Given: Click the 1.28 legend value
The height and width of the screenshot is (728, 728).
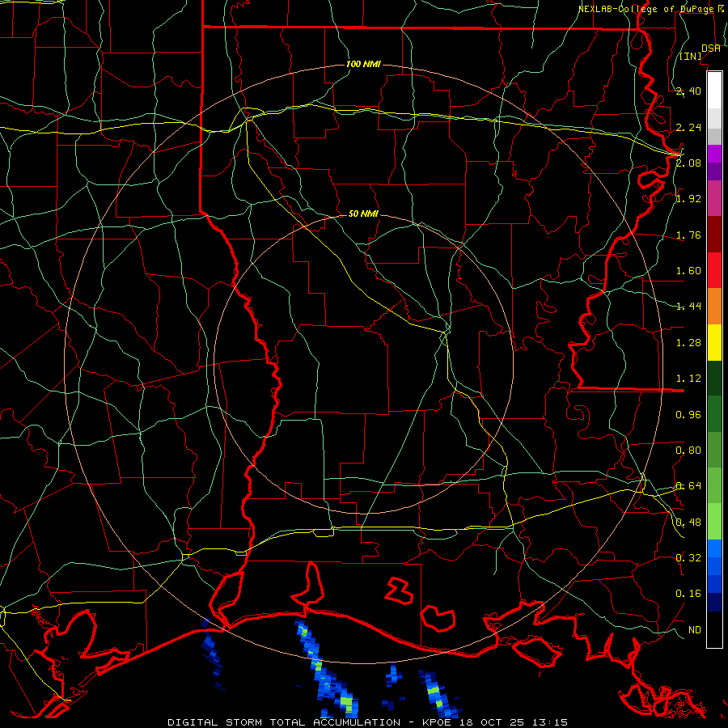Looking at the screenshot, I should pos(688,343).
